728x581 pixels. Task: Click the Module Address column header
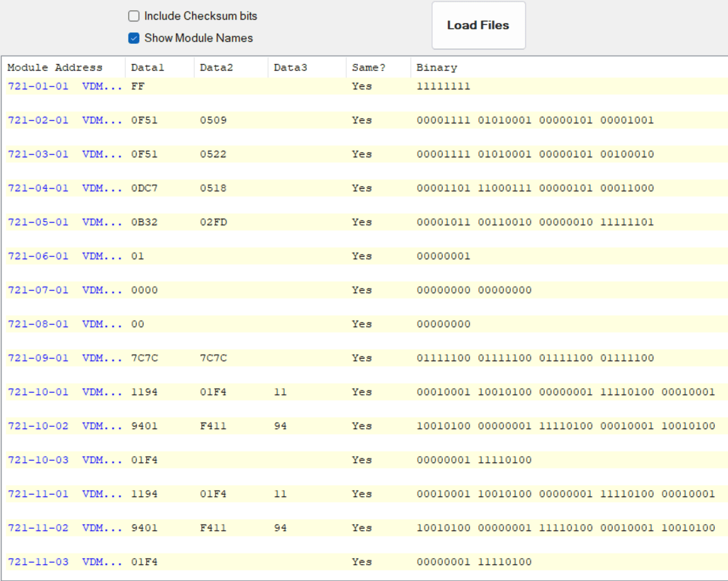tap(55, 67)
